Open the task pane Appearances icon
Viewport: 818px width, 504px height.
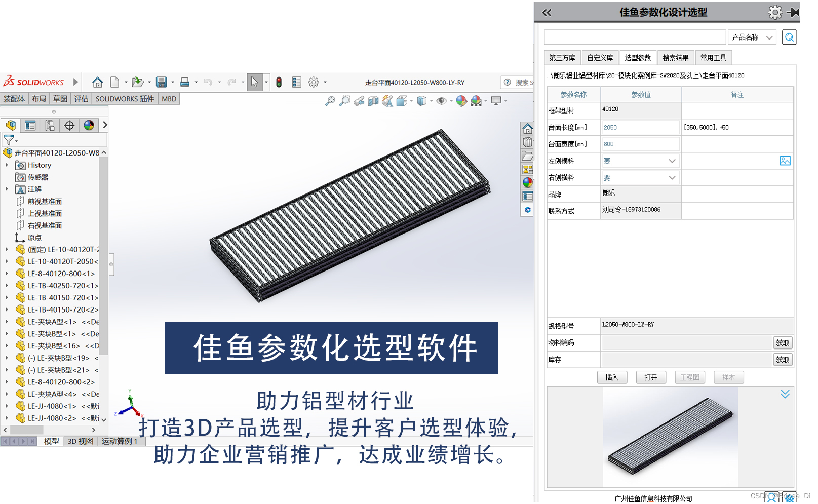[527, 182]
